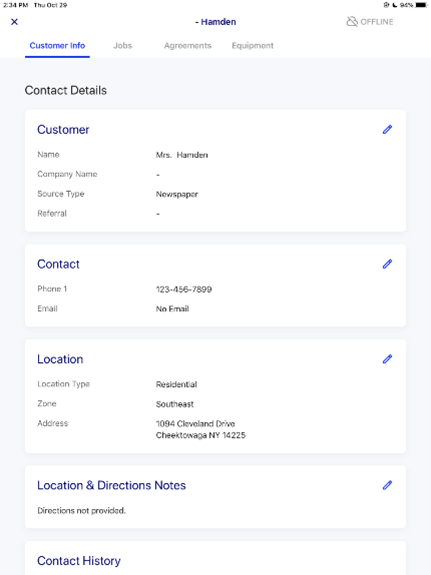
Task: Tap the offline cloud icon
Action: (x=352, y=22)
